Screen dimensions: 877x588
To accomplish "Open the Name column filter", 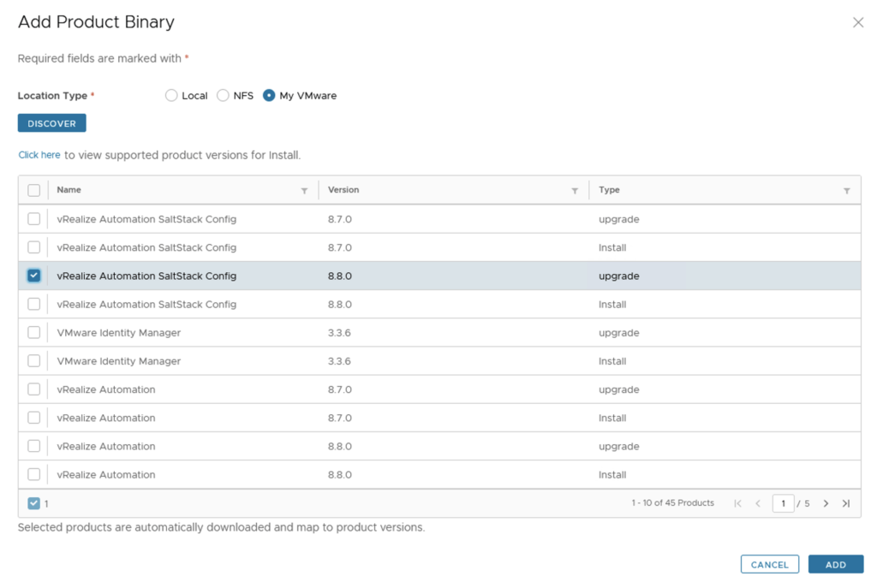I will [x=304, y=191].
